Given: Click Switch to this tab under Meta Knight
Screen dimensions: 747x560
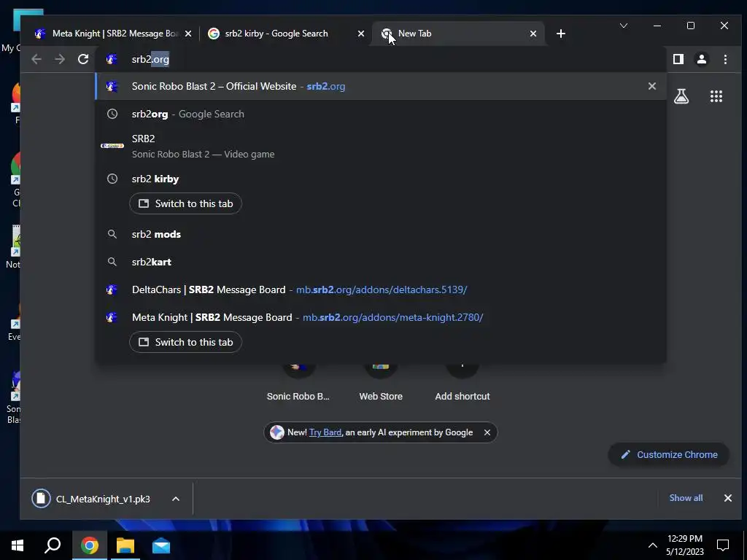Looking at the screenshot, I should point(185,342).
